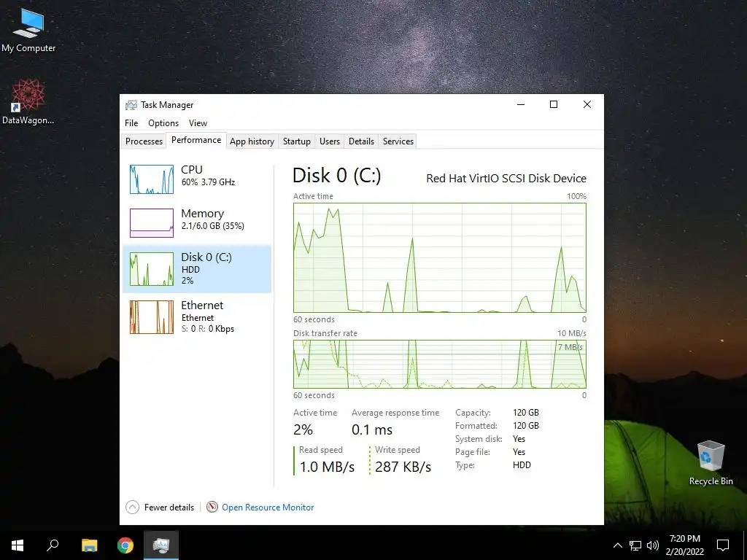
Task: Click the volume speaker tray icon
Action: [x=653, y=545]
